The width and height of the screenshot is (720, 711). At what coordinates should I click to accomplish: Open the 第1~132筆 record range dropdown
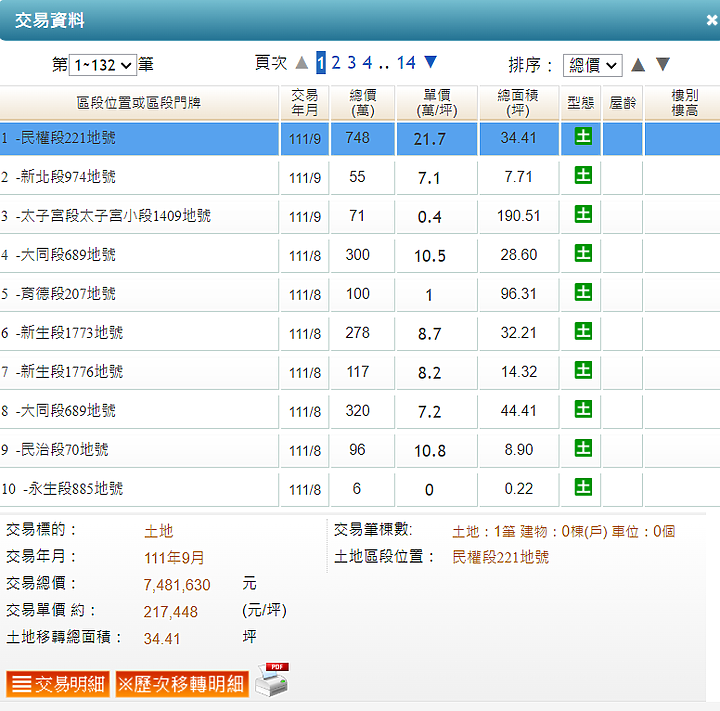click(x=103, y=65)
